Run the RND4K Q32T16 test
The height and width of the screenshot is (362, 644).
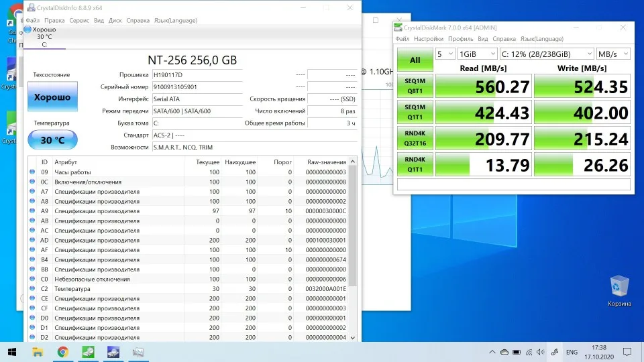[415, 138]
